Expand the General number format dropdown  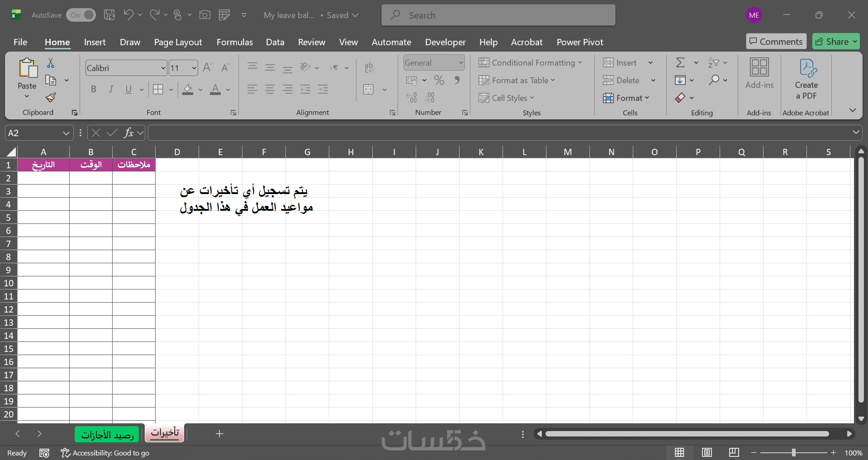pyautogui.click(x=460, y=63)
